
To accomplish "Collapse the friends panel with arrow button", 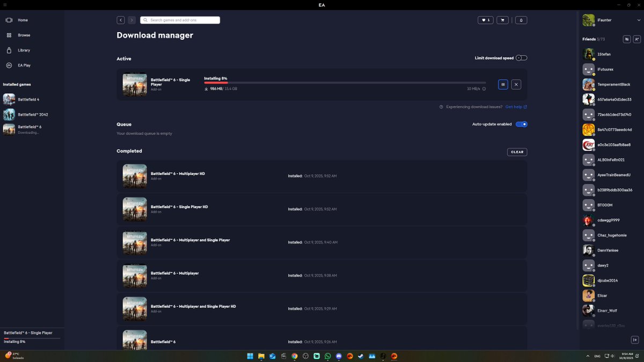I will pos(635,339).
